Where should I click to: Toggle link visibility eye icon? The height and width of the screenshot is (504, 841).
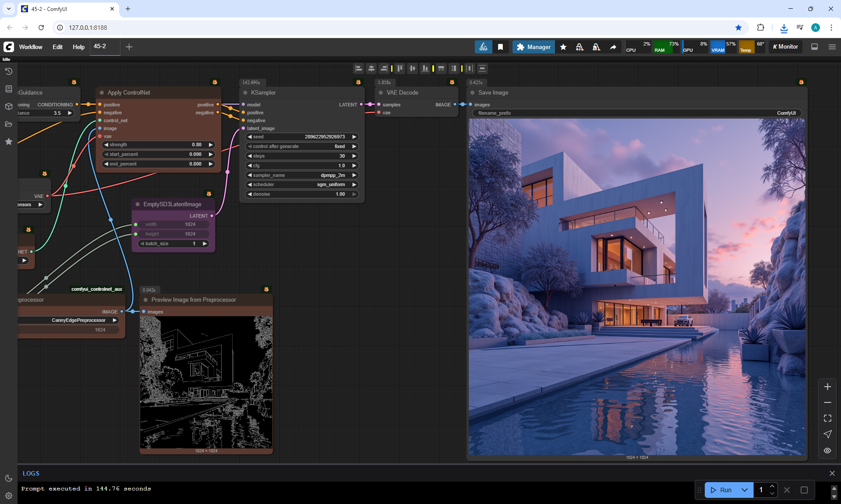point(827,451)
